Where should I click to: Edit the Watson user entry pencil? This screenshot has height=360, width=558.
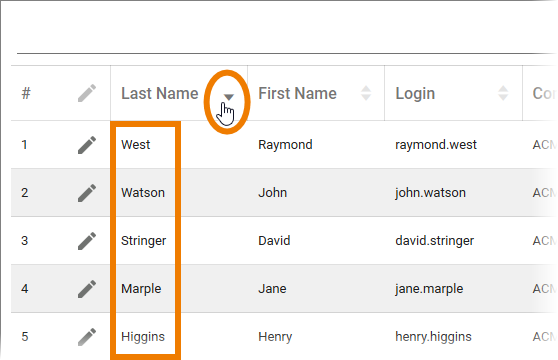(x=87, y=193)
